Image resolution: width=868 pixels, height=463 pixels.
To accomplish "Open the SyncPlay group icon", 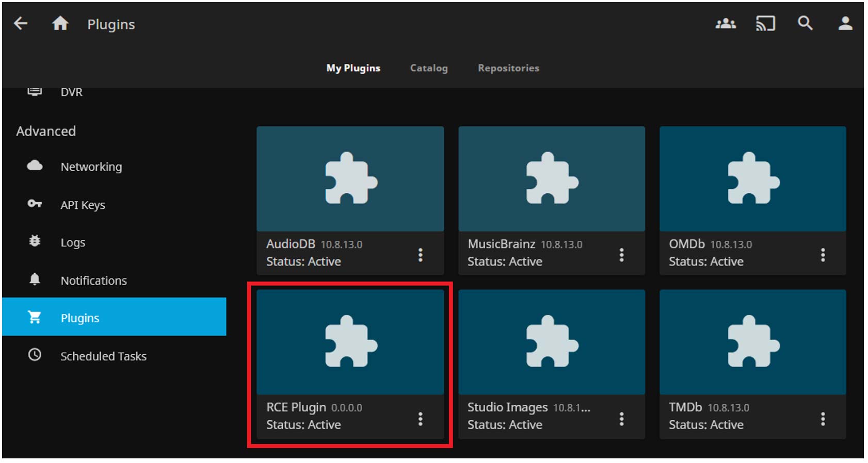I will (x=726, y=23).
